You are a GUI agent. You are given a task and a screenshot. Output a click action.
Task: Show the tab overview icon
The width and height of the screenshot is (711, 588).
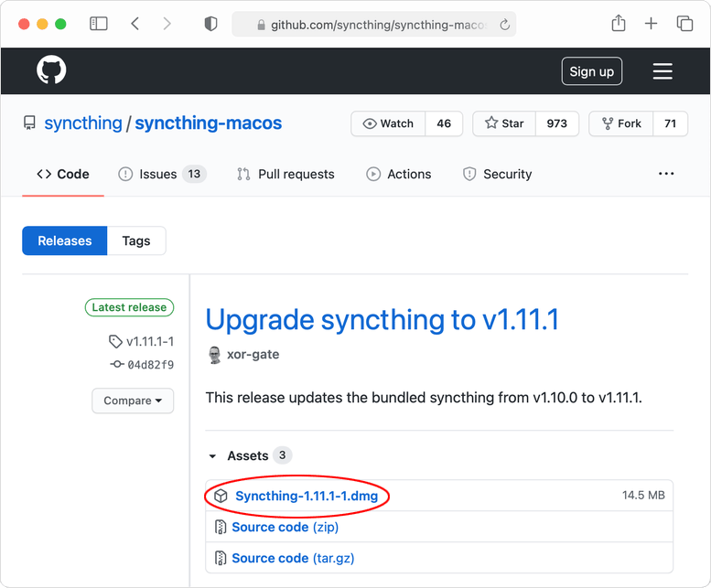tap(684, 24)
